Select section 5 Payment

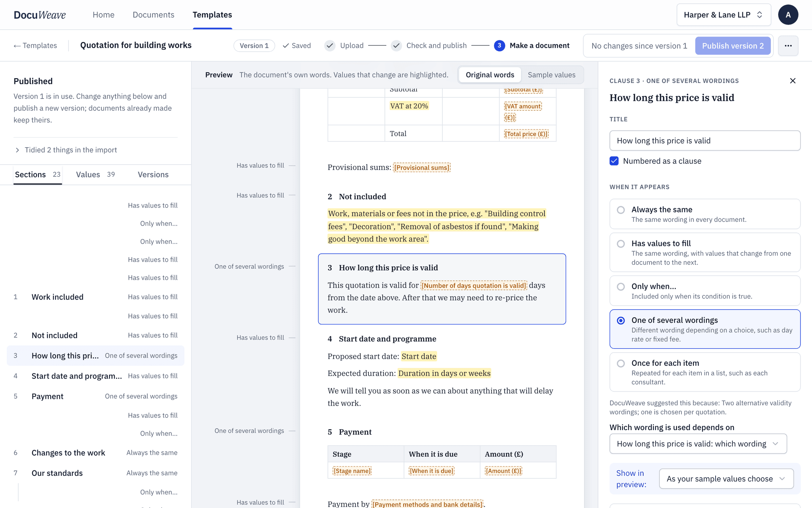click(x=95, y=396)
